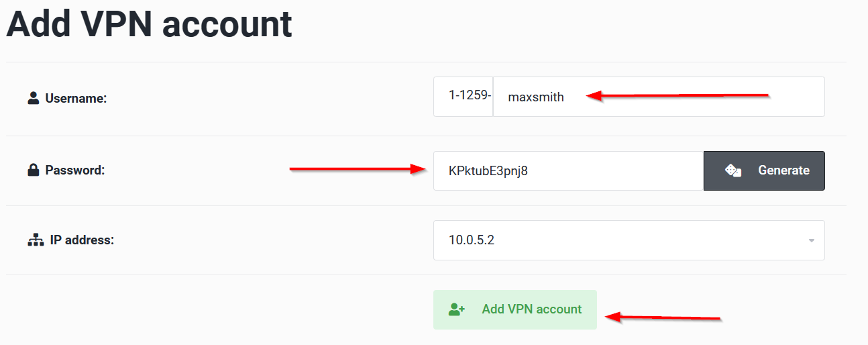868x345 pixels.
Task: Click the Password: label text
Action: click(x=74, y=170)
